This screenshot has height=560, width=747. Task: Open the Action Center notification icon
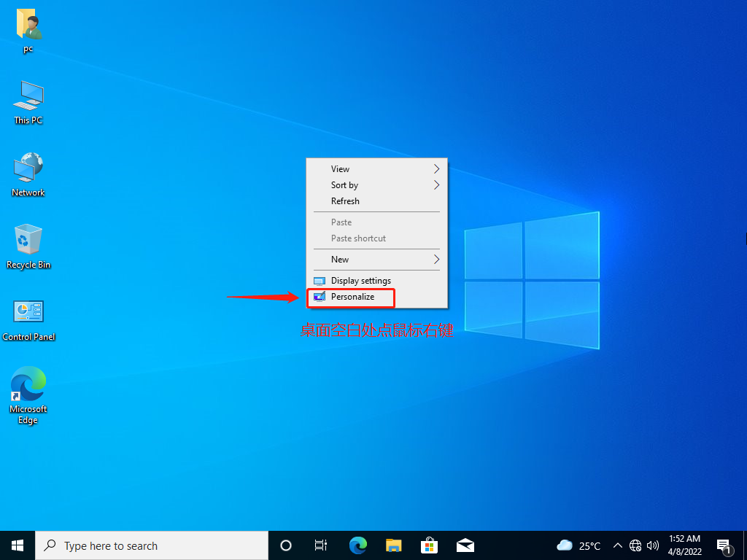[x=724, y=545]
